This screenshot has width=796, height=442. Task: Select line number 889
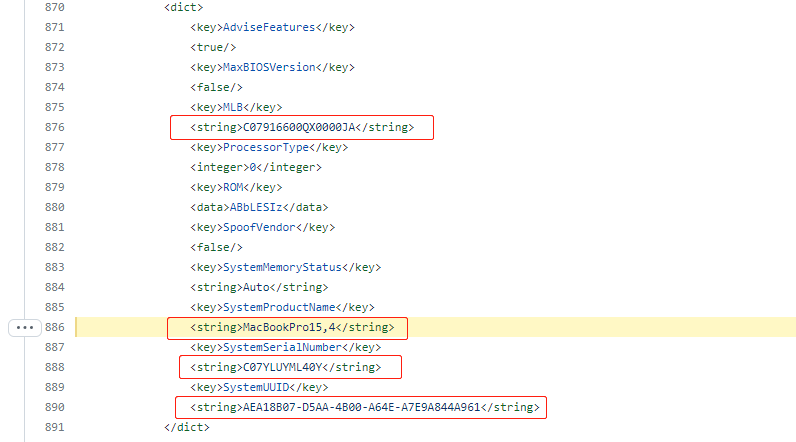[x=54, y=387]
